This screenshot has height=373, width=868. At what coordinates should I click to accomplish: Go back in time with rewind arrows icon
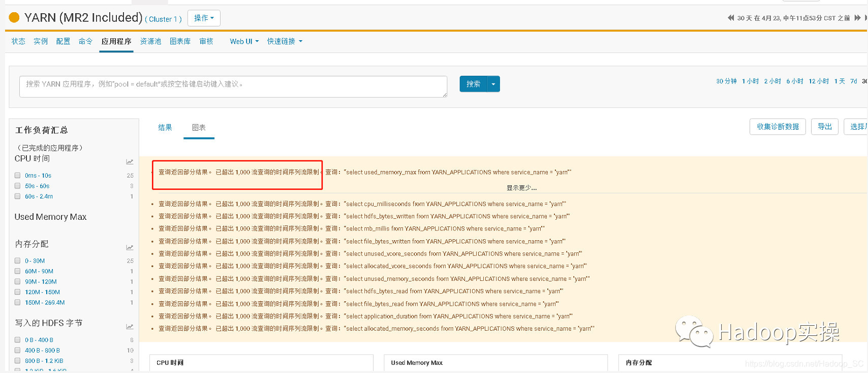tap(731, 18)
